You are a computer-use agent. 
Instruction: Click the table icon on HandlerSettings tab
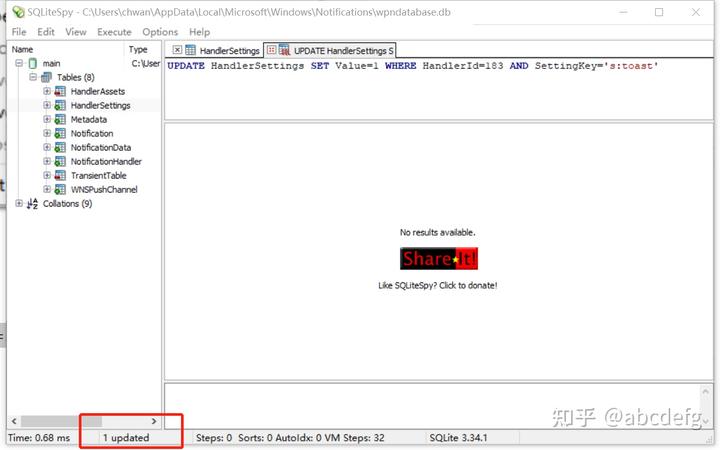pyautogui.click(x=190, y=50)
